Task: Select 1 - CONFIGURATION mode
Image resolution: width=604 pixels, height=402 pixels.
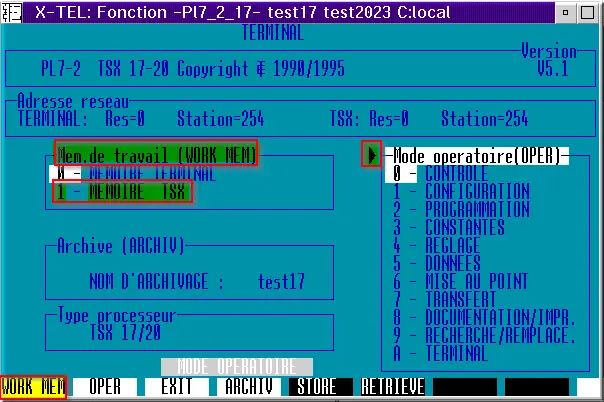Action: (461, 191)
